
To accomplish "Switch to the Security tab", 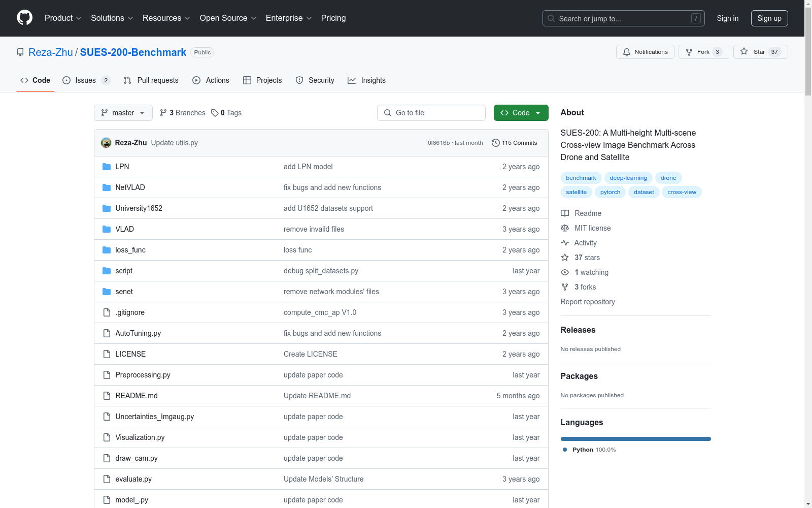I will (x=315, y=80).
